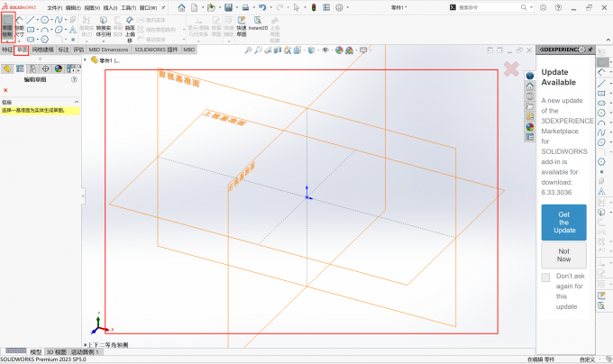Open File Properties list icon

pos(326,7)
